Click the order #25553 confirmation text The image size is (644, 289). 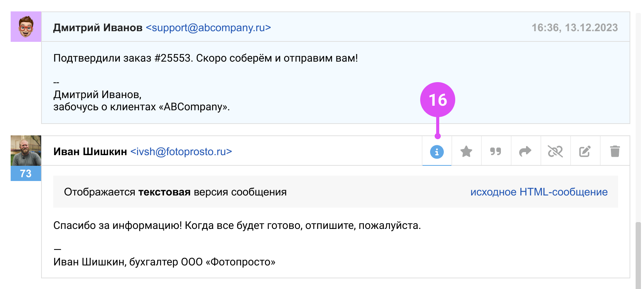click(x=206, y=58)
